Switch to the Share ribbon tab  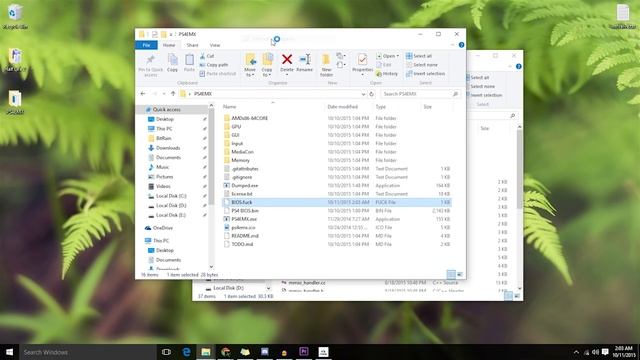click(x=192, y=45)
